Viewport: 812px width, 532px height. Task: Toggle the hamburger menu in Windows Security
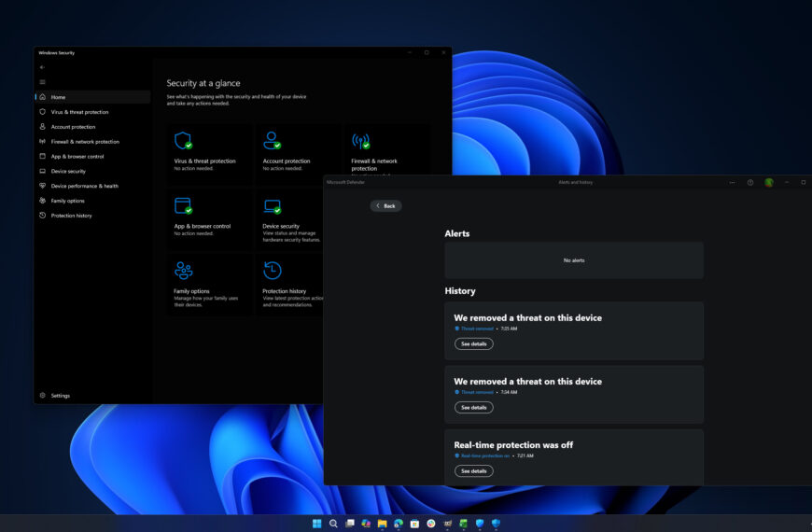(42, 82)
